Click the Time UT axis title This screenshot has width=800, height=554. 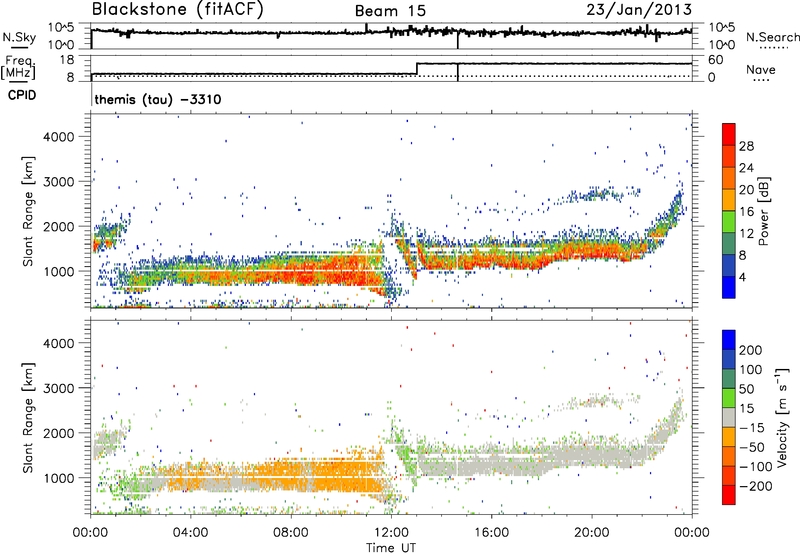391,548
